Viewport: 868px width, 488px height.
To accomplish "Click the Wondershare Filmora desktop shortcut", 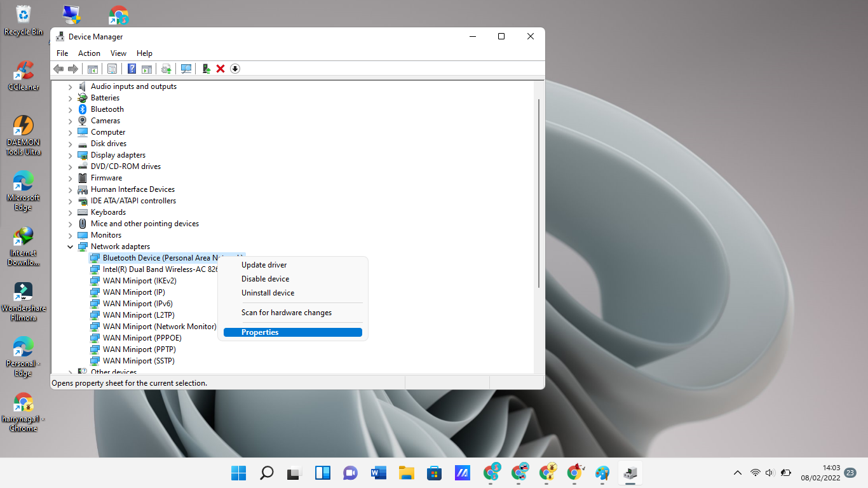I will (24, 301).
